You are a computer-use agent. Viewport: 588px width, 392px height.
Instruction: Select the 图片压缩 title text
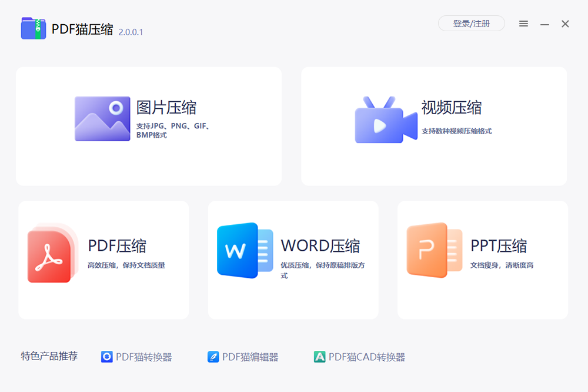point(166,108)
